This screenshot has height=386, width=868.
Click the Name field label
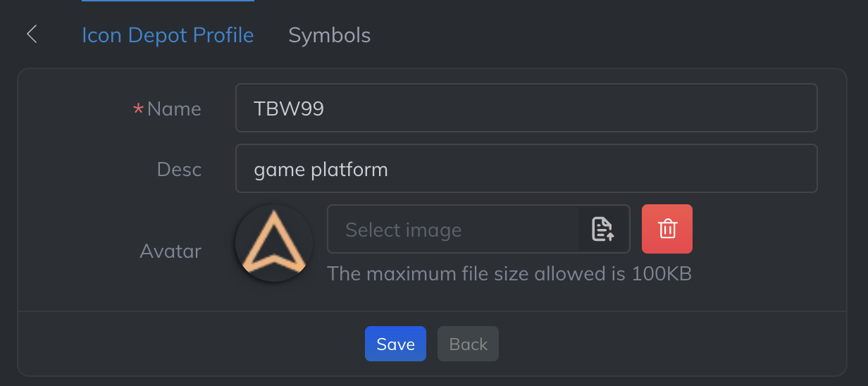174,109
